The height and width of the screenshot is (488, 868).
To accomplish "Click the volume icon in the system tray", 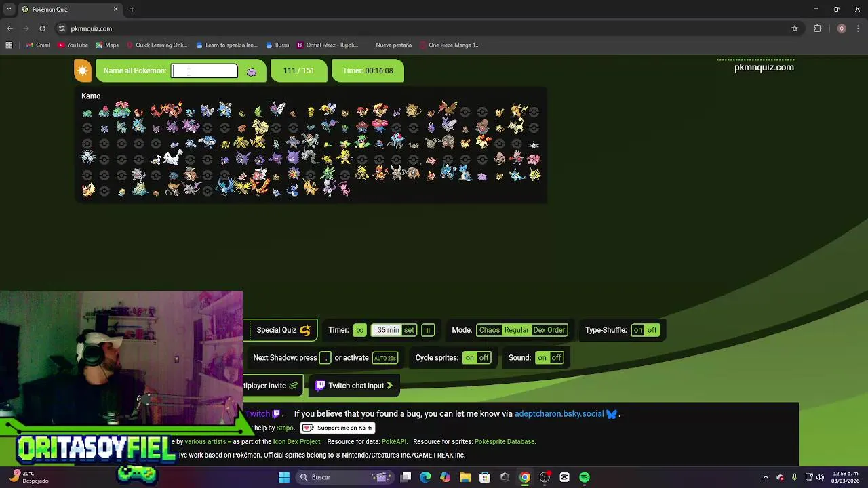I will (820, 477).
